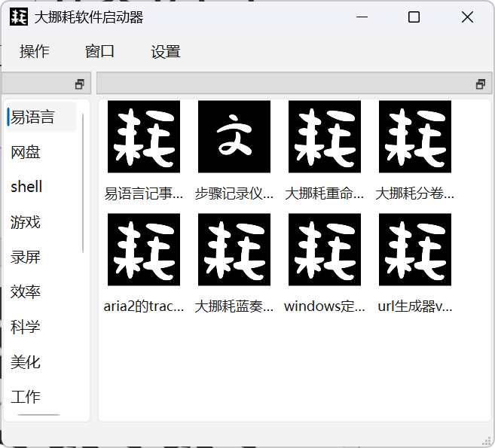Launch the 步骤记录仪... icon
This screenshot has height=448, width=495.
tap(234, 136)
